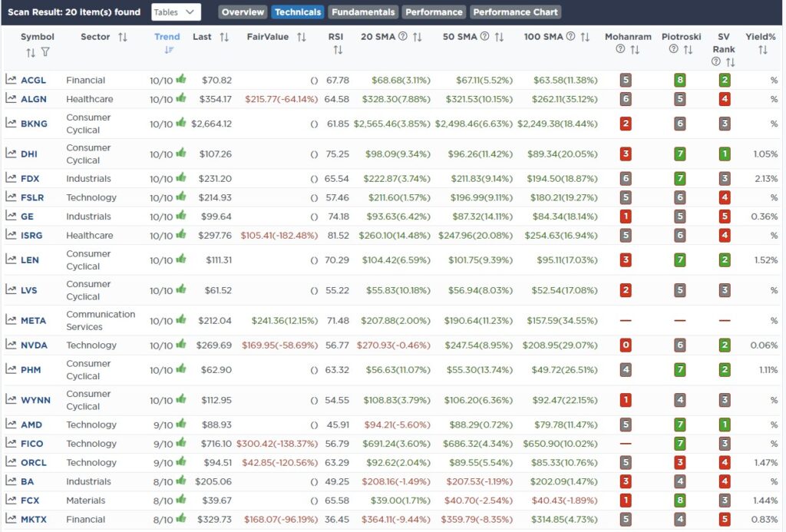Click the chart icon beside the MKTX symbol
Screen dimensions: 786x532
[11, 520]
